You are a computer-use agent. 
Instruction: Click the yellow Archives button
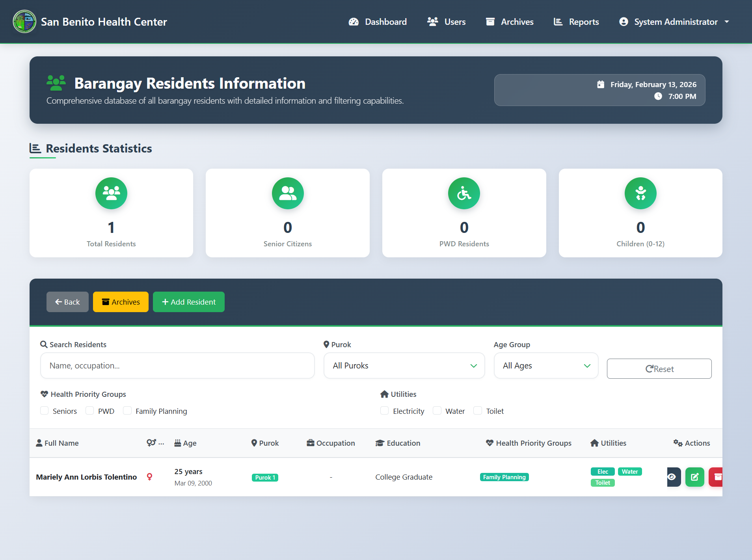point(121,302)
